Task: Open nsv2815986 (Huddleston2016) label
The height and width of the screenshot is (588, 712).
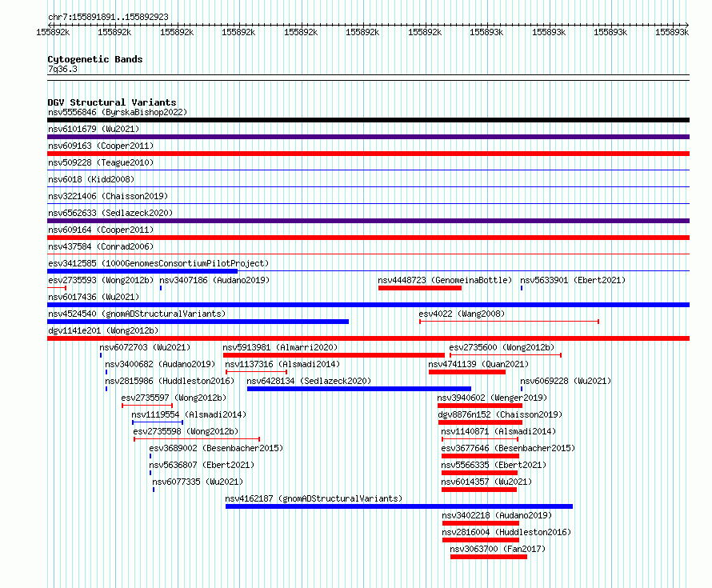Action: tap(170, 381)
